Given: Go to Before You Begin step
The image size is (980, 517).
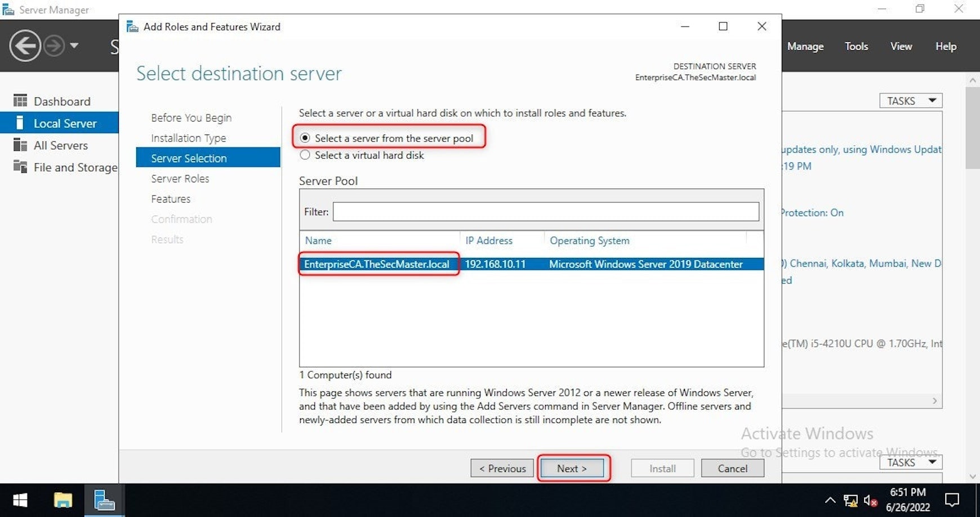Looking at the screenshot, I should click(191, 118).
